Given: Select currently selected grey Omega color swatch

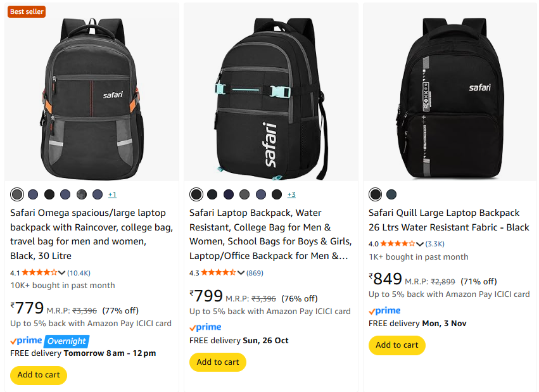Looking at the screenshot, I should 17,194.
